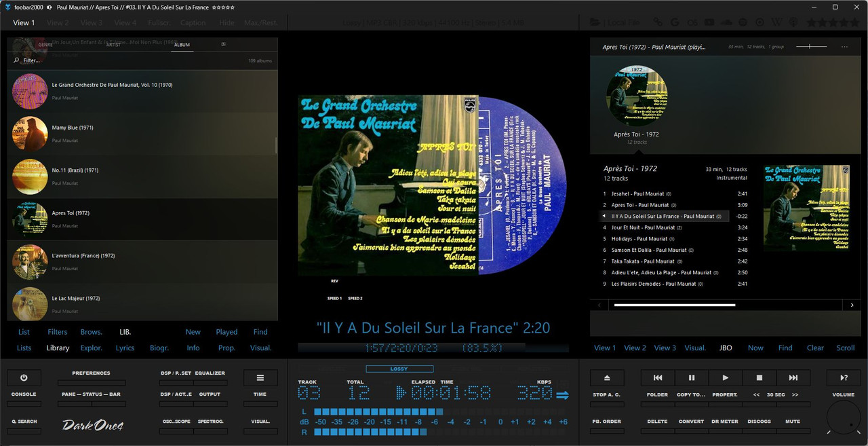This screenshot has width=868, height=446.
Task: Click Fullscr. in the top bar
Action: 159,22
